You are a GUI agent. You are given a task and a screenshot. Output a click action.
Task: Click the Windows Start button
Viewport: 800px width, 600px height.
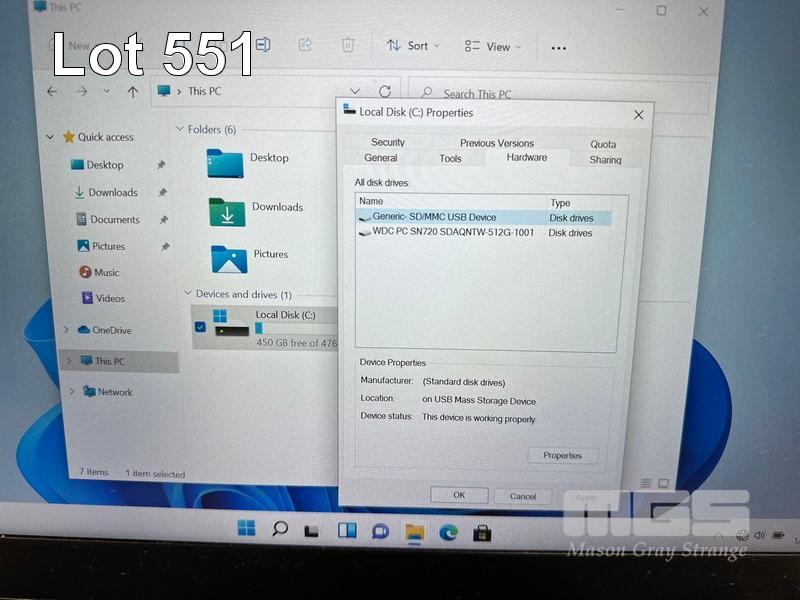pyautogui.click(x=246, y=528)
